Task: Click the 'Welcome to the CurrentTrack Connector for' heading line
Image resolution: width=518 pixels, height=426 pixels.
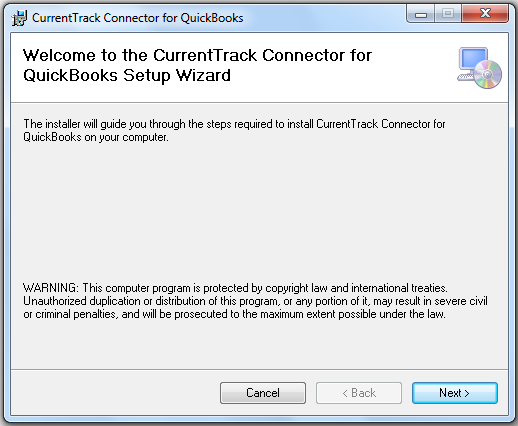Action: 197,55
